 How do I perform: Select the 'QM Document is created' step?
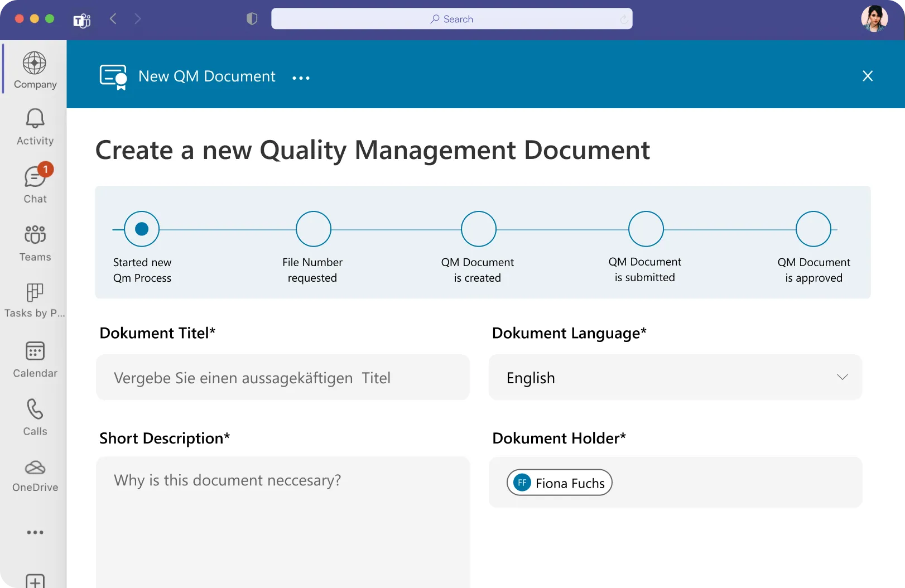[478, 228]
